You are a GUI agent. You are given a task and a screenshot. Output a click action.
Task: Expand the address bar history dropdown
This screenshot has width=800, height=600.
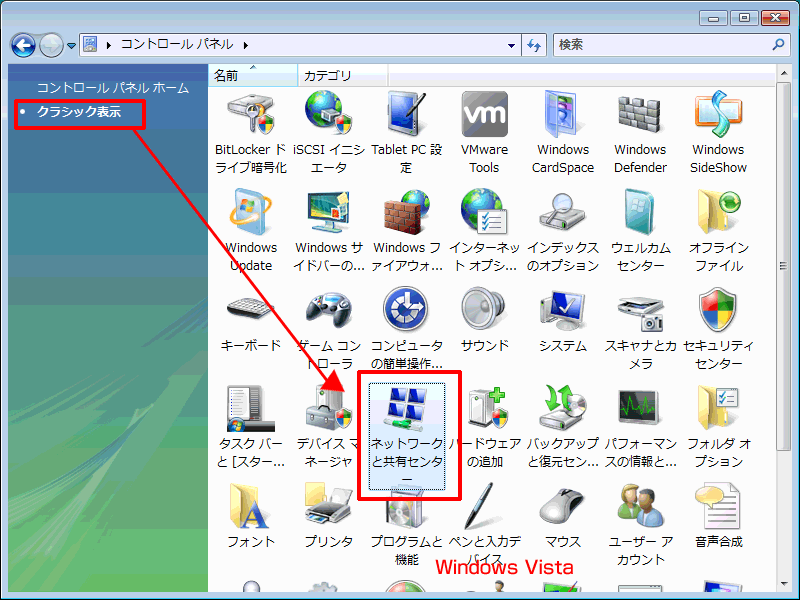coord(511,45)
